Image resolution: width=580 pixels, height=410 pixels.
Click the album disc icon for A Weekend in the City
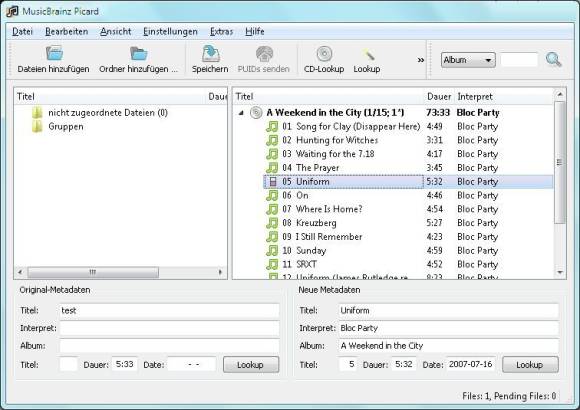pos(256,112)
